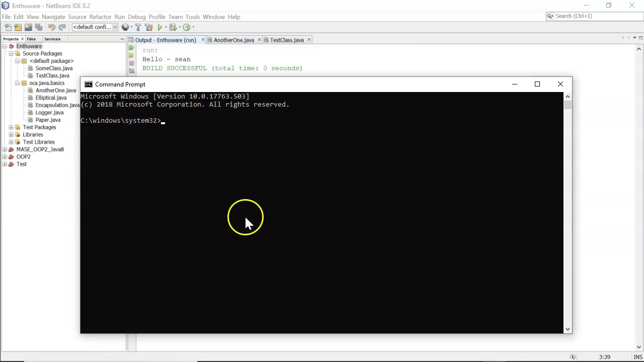Open the Debug menu

coord(136,17)
